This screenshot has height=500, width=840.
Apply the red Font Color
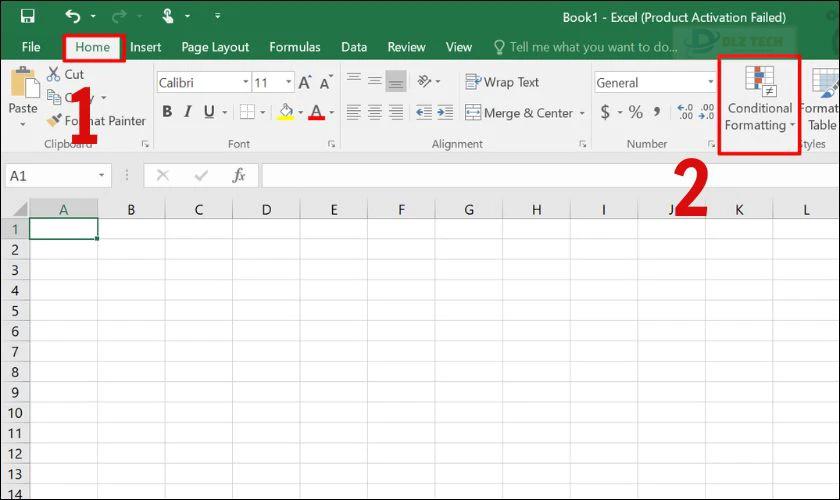click(x=317, y=112)
